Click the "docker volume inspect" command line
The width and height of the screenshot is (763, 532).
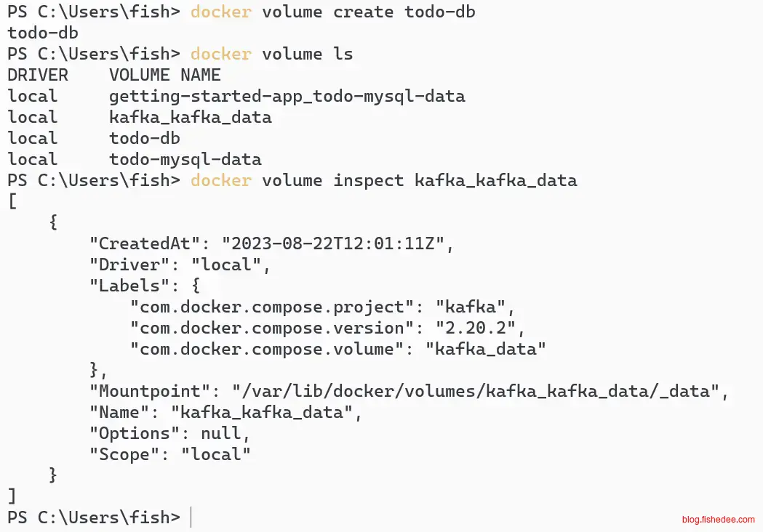pyautogui.click(x=383, y=180)
